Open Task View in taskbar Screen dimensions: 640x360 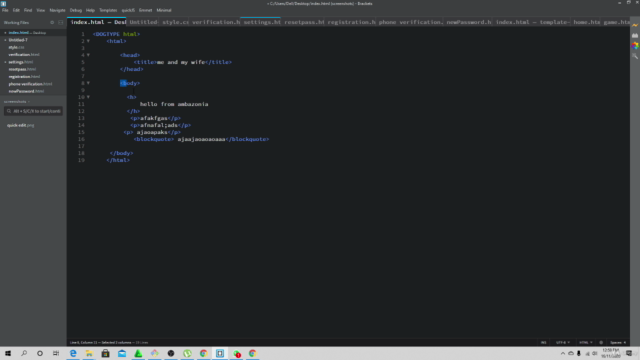[56, 353]
